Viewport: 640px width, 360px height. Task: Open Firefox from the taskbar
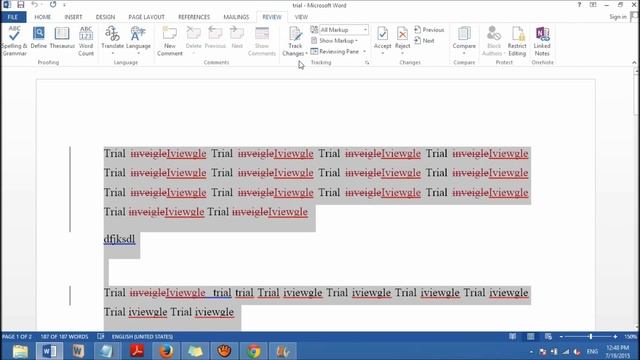(166, 351)
